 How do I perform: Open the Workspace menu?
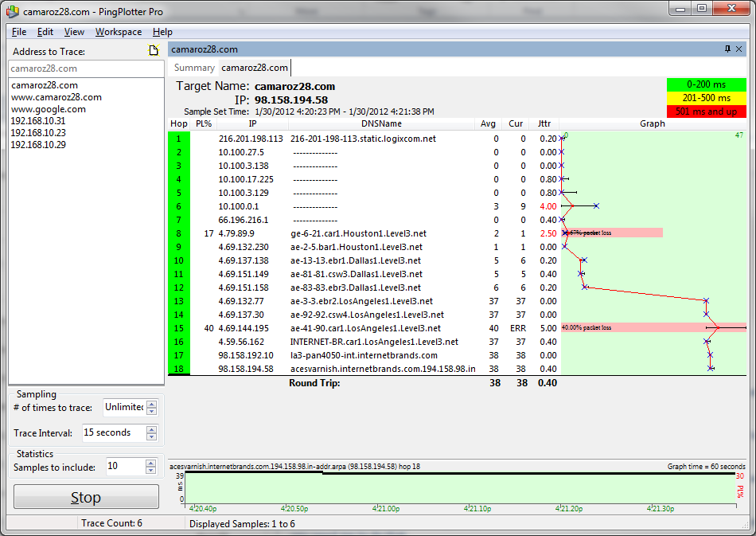tap(119, 32)
